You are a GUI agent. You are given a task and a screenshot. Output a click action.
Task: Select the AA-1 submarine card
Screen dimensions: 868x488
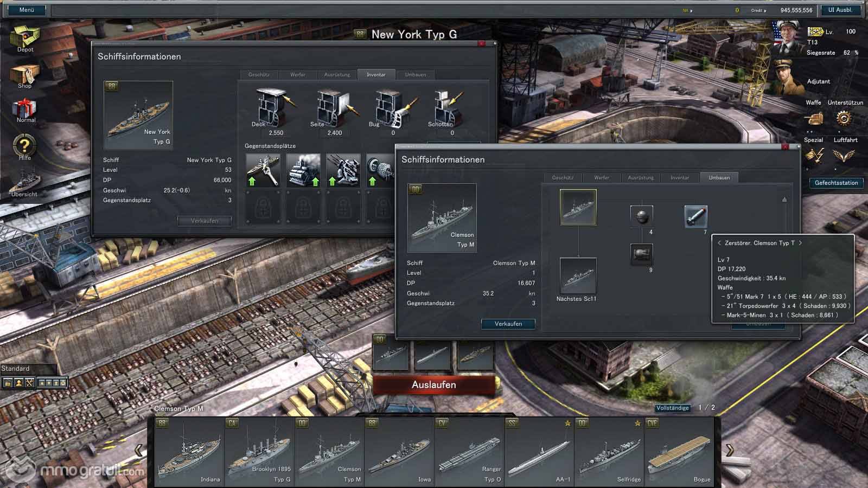(x=539, y=452)
